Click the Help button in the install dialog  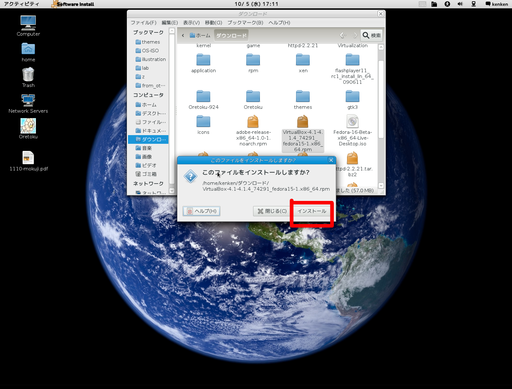pyautogui.click(x=201, y=211)
